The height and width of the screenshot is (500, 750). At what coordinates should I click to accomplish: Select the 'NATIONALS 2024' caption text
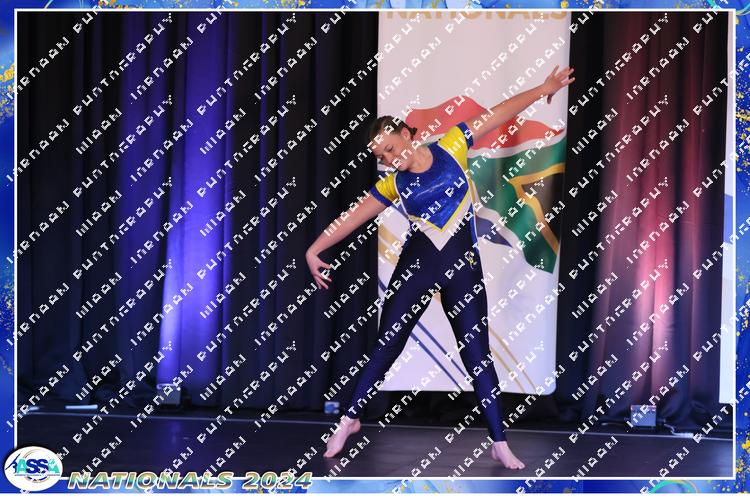tap(190, 480)
